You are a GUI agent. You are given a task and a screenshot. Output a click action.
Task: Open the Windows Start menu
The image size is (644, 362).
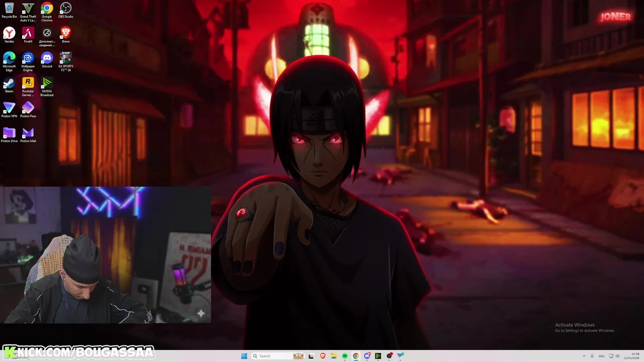244,356
